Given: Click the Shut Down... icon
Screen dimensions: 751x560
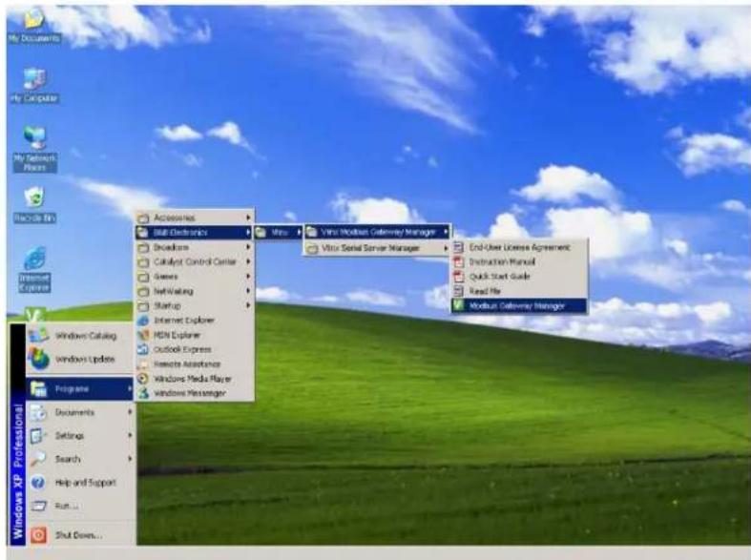Looking at the screenshot, I should coord(38,534).
